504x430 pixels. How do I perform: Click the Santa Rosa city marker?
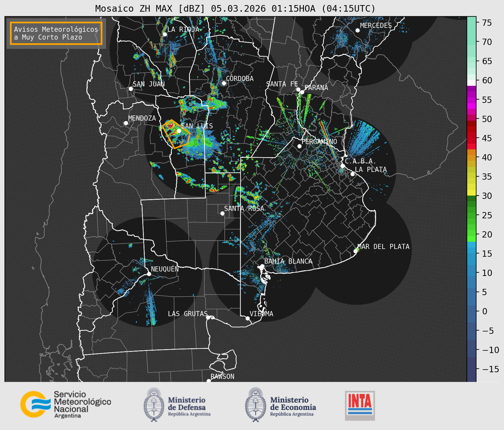click(222, 213)
